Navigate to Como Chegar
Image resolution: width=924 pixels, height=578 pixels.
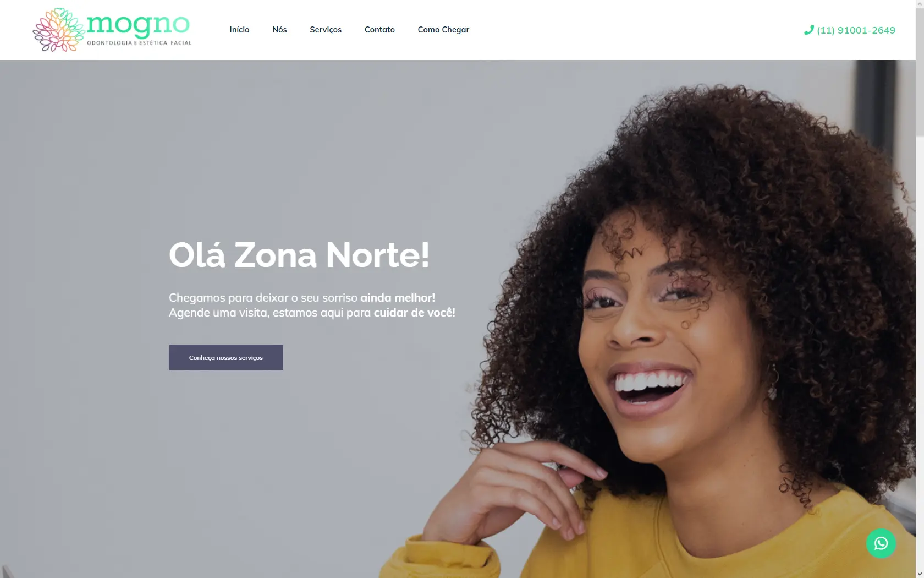(x=443, y=30)
